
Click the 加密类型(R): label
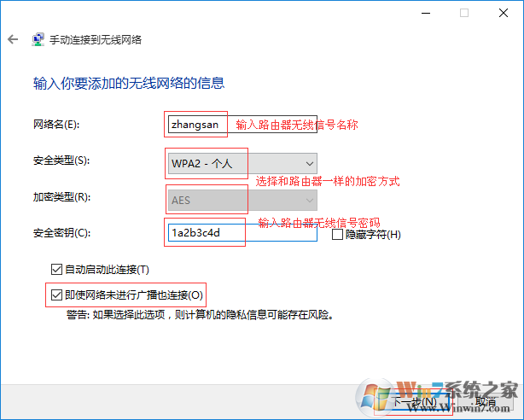[x=61, y=197]
